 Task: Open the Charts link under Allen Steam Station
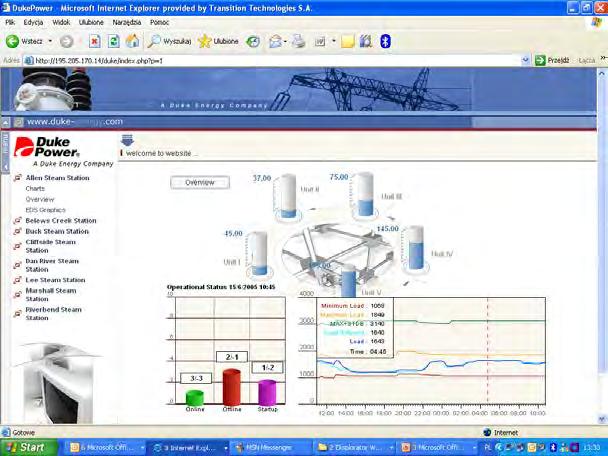(x=35, y=188)
